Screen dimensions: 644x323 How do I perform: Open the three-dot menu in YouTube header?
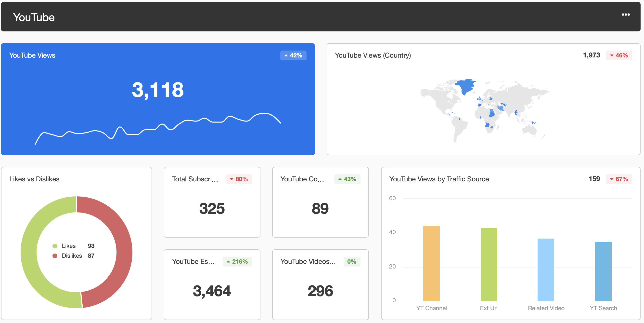(626, 14)
